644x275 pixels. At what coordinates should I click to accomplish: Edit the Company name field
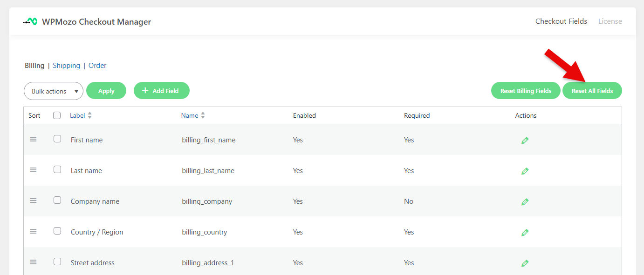pyautogui.click(x=525, y=202)
